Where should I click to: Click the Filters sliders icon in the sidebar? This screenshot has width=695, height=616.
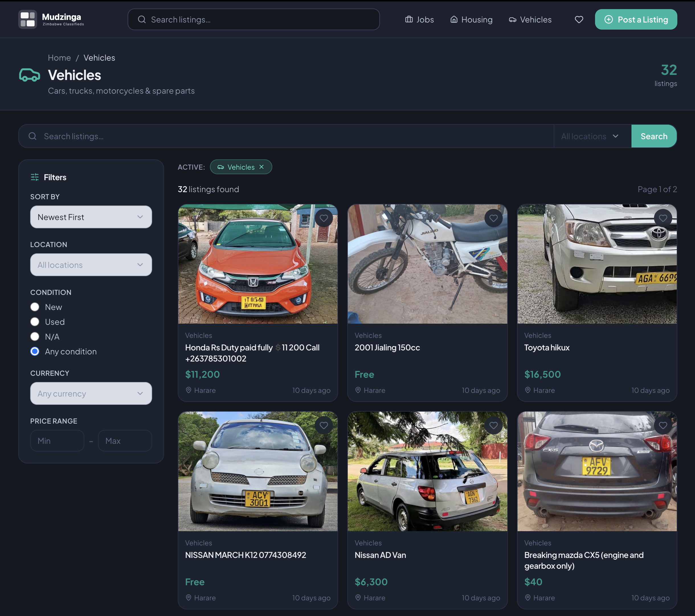pyautogui.click(x=34, y=177)
